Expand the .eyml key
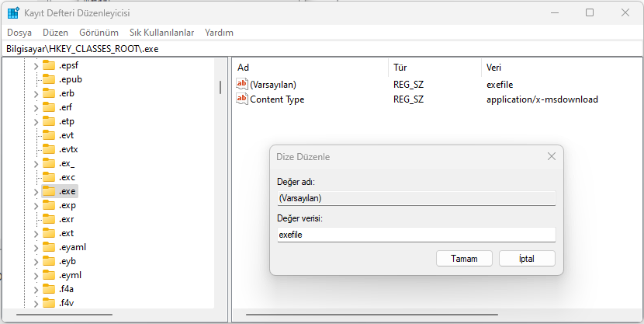The height and width of the screenshot is (324, 644). pos(36,276)
